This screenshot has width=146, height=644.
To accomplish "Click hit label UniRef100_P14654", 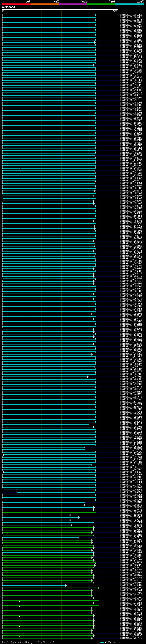I will pyautogui.click(x=131, y=183).
